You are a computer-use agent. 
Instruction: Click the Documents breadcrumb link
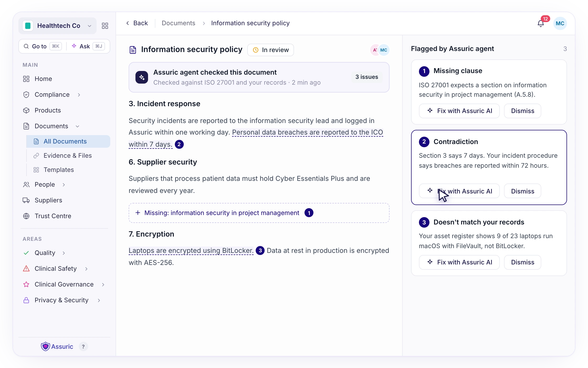point(178,23)
